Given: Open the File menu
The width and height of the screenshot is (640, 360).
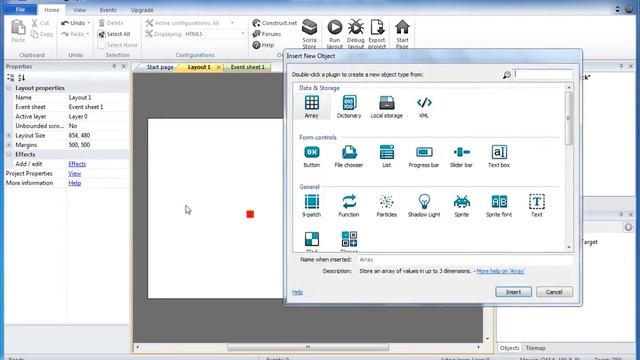Looking at the screenshot, I should (20, 9).
